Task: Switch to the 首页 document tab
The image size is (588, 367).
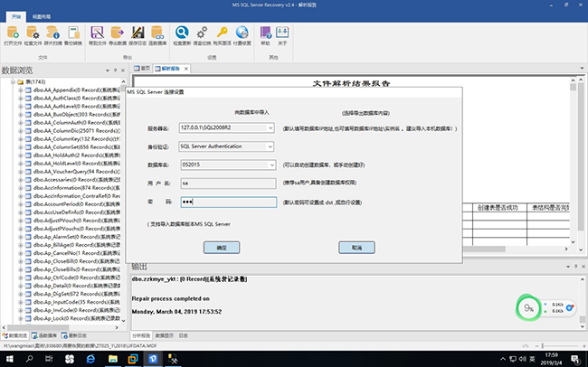Action: coord(142,68)
